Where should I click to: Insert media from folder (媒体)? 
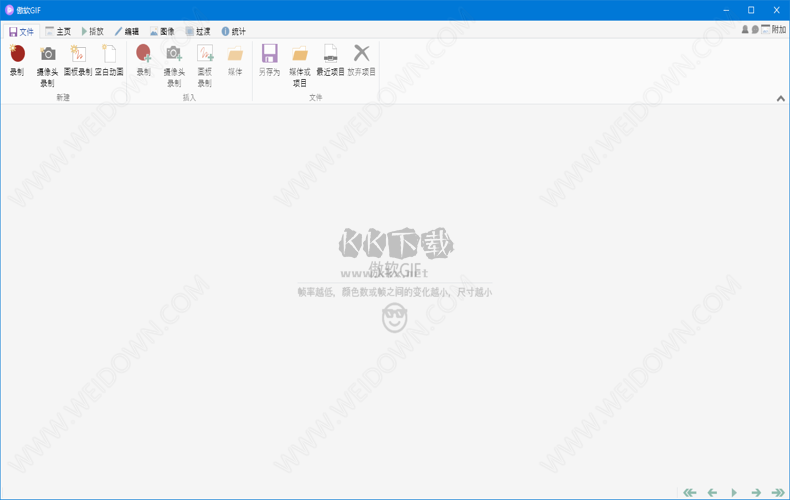235,60
